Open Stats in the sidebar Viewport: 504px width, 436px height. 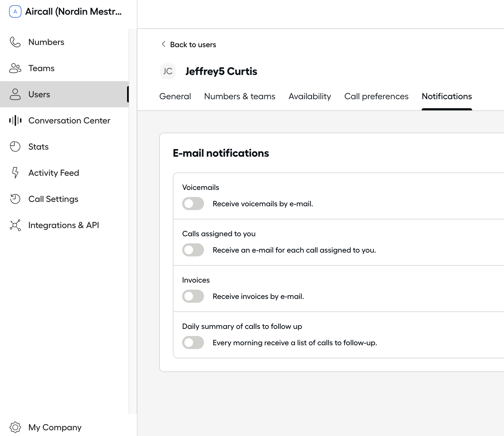[64, 147]
